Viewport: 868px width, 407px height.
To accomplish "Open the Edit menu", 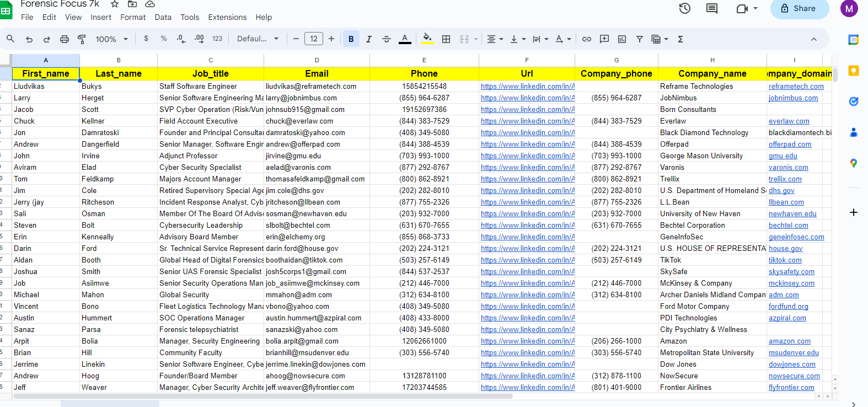I will tap(49, 17).
